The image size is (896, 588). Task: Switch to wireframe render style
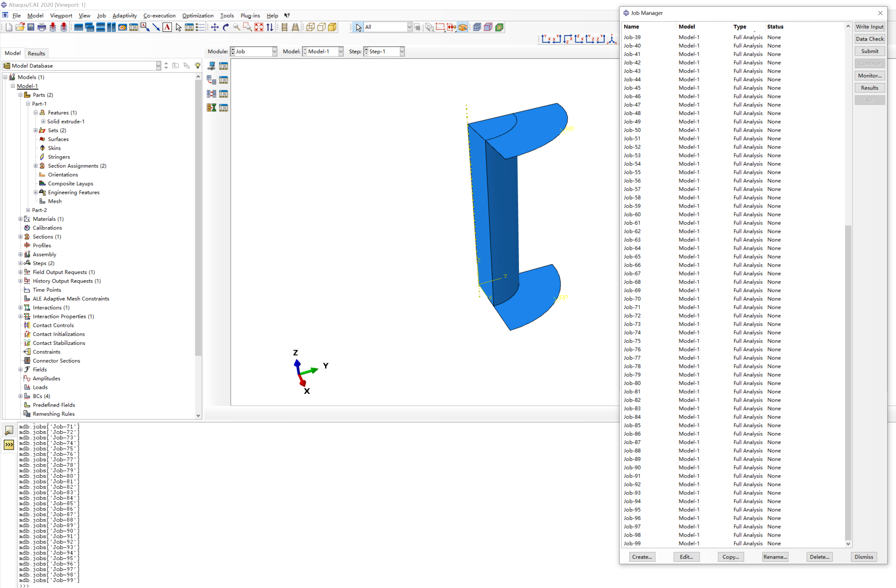[311, 27]
